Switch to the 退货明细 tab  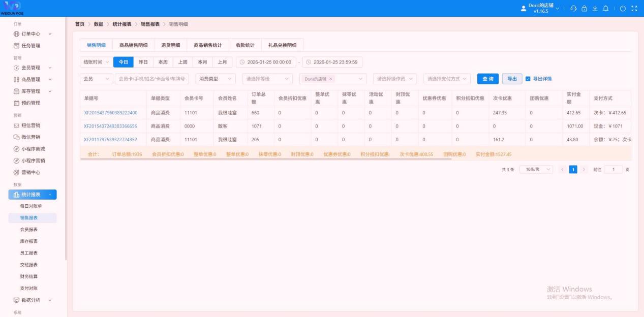(170, 45)
